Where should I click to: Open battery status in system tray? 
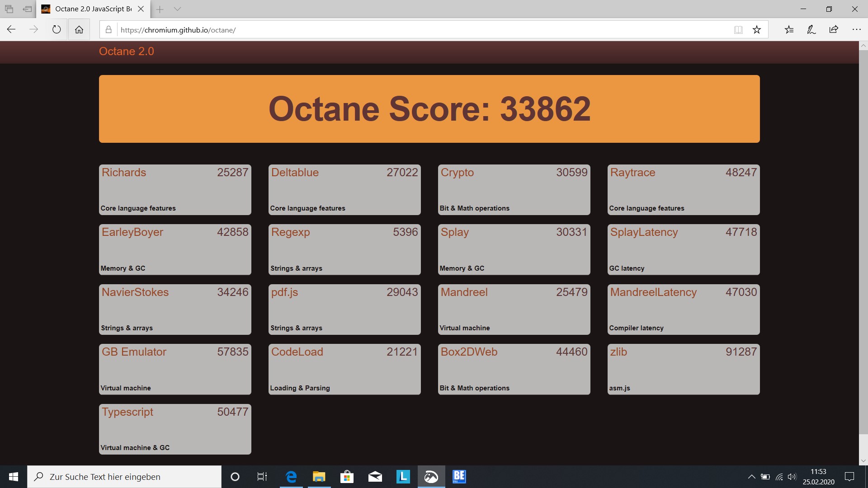click(x=765, y=477)
